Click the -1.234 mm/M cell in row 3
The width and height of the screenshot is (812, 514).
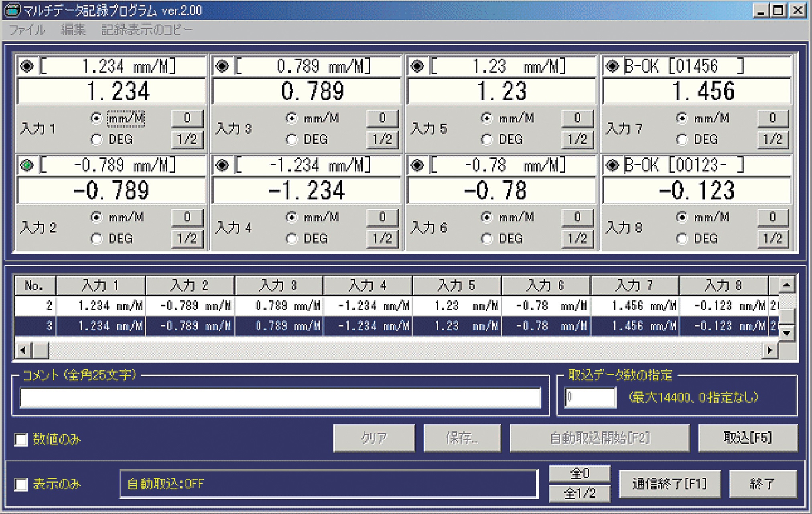coord(367,326)
